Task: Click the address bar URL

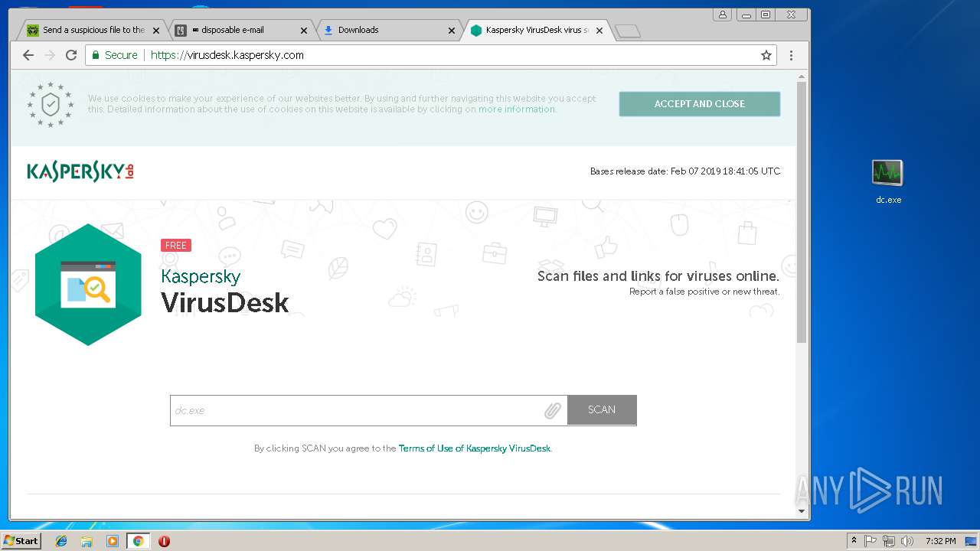Action: click(x=227, y=55)
